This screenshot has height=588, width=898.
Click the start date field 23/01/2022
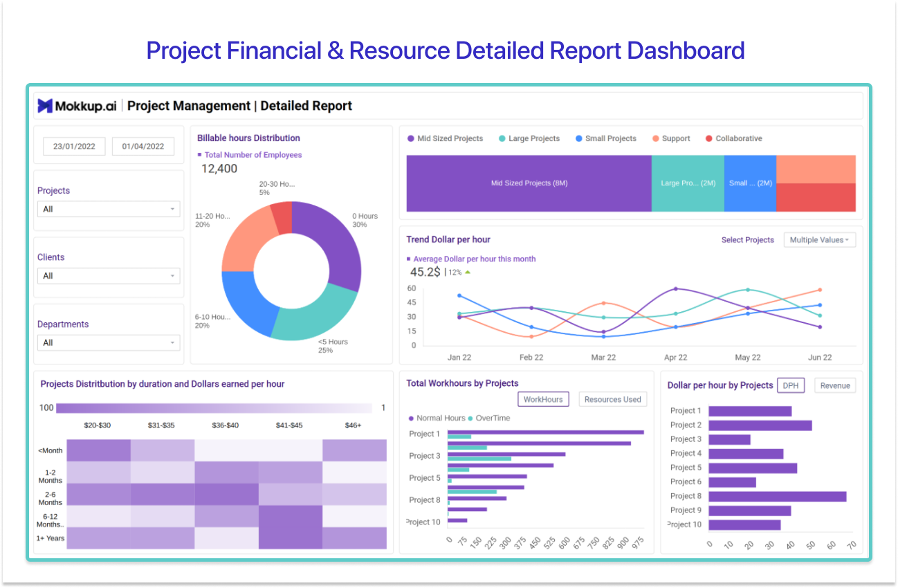tap(74, 146)
